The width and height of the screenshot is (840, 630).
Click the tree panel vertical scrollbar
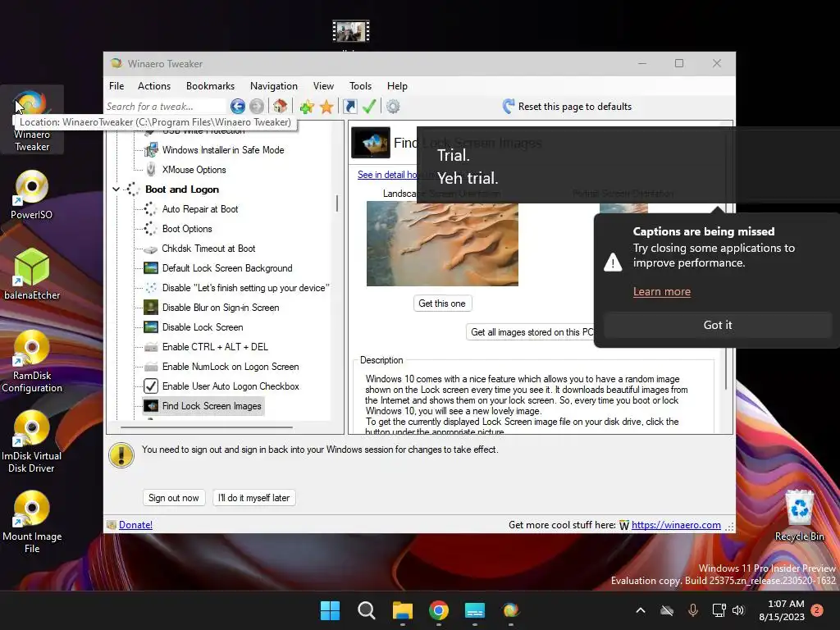(337, 203)
